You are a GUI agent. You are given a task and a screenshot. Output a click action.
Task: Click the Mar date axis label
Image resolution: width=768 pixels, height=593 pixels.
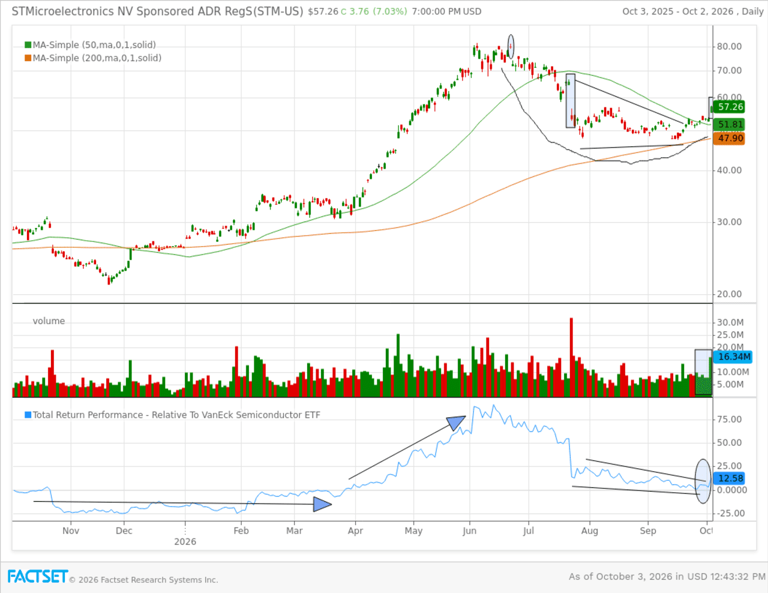coord(294,531)
